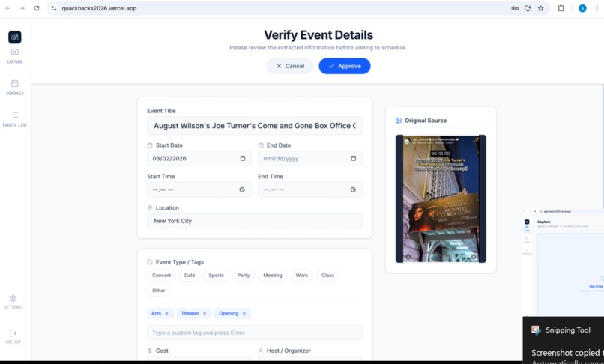Image resolution: width=604 pixels, height=364 pixels.
Task: Remove the Opening tag
Action: pyautogui.click(x=244, y=314)
